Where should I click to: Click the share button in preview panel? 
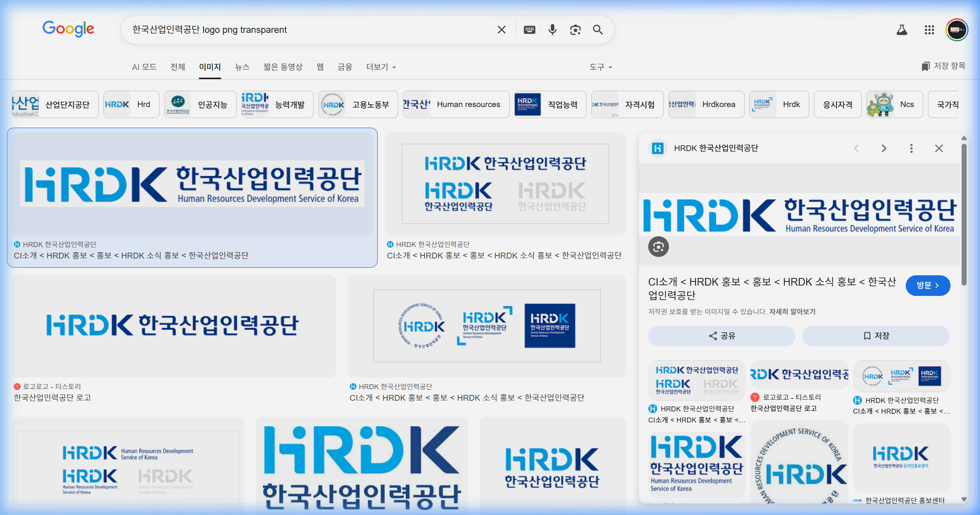(722, 336)
